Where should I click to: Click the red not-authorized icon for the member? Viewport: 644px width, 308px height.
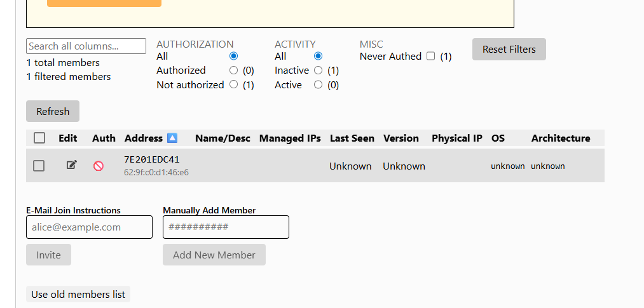[x=98, y=166]
